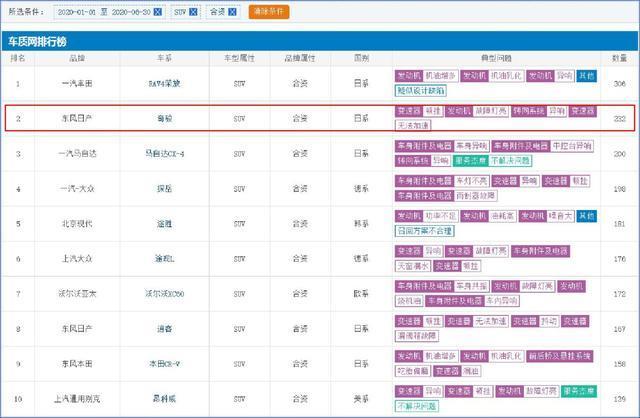Viewport: 640px width, 418px height.
Task: Select 不解决问题 tag in 昂科威 row
Action: (x=416, y=406)
